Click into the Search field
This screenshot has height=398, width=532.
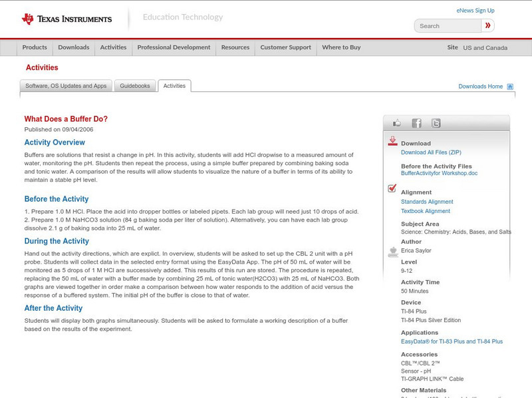[448, 26]
